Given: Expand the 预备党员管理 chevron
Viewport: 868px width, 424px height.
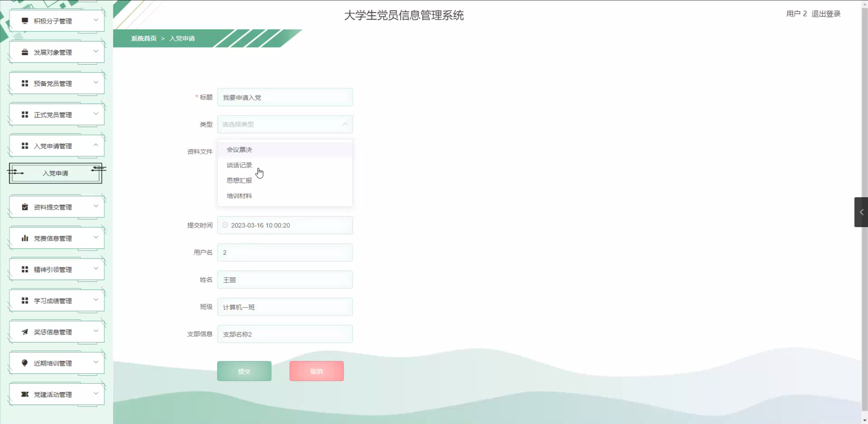Looking at the screenshot, I should 96,82.
